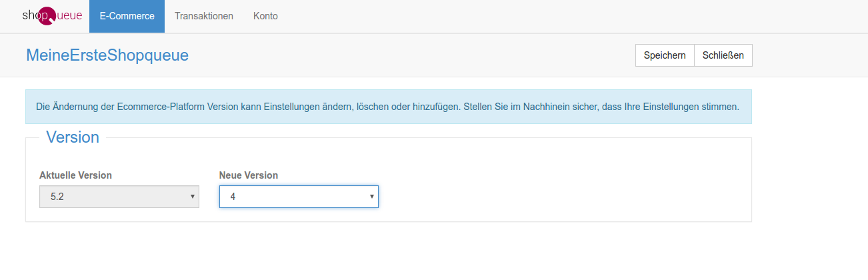The height and width of the screenshot is (280, 868).
Task: Open the Aktuelle Version dropdown
Action: (119, 197)
